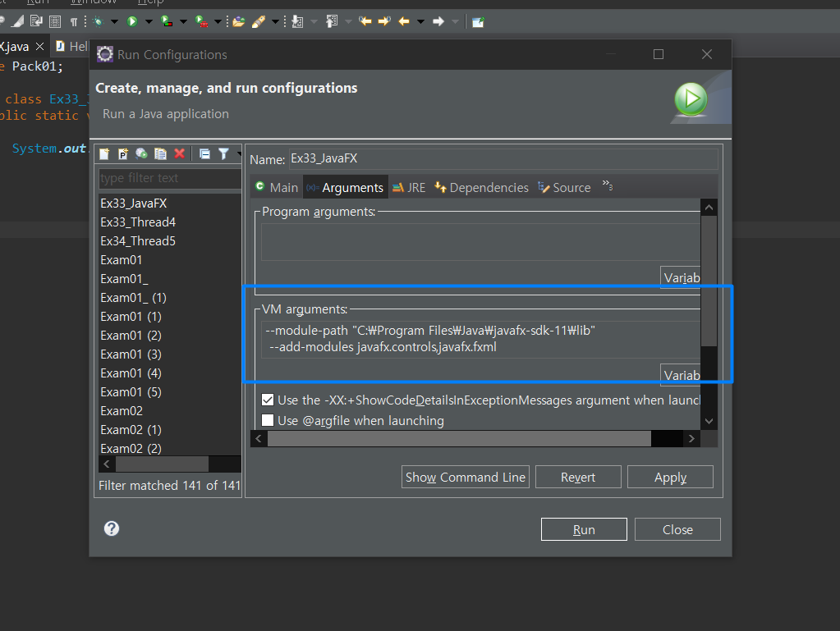Open the Dependencies tab

pos(481,187)
